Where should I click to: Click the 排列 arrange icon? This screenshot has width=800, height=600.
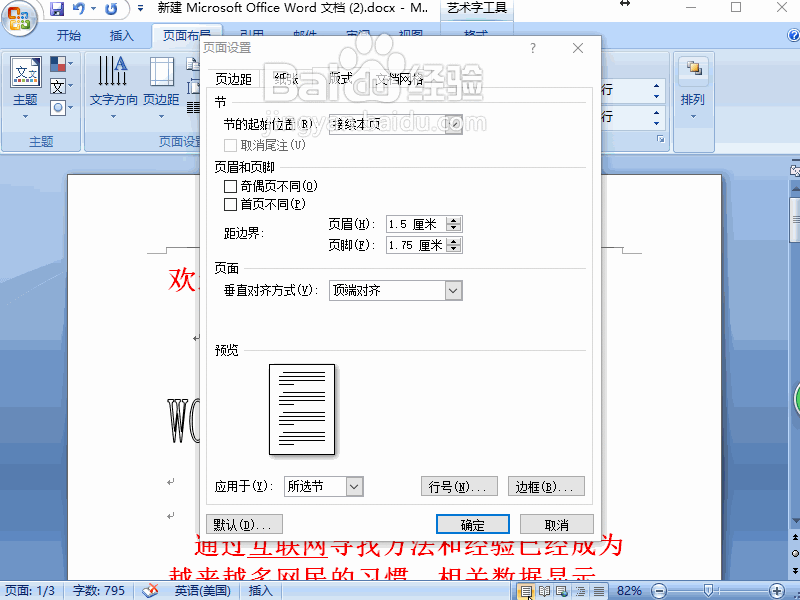(693, 68)
